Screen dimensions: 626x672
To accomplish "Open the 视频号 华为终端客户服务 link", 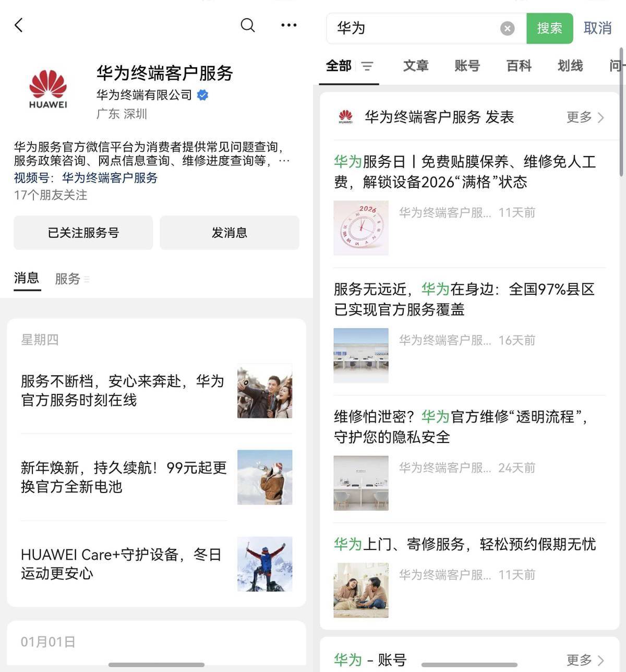I will (x=110, y=178).
